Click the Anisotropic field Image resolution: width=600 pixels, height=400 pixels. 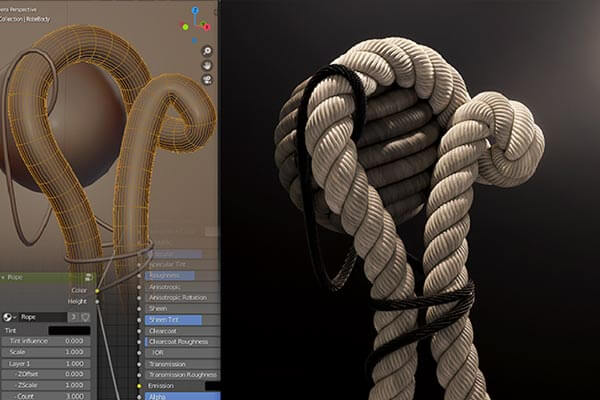point(182,287)
